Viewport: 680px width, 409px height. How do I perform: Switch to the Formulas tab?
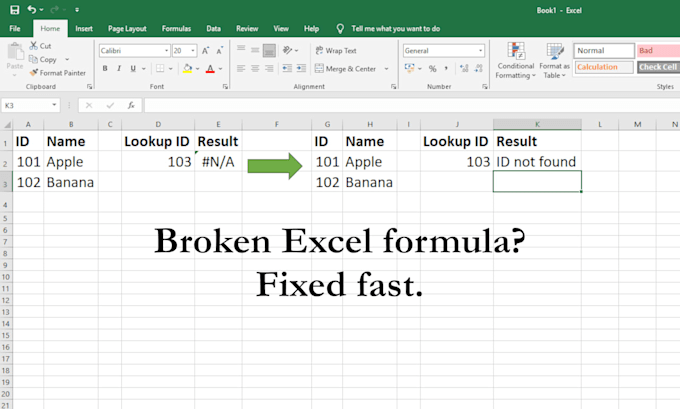pos(176,29)
